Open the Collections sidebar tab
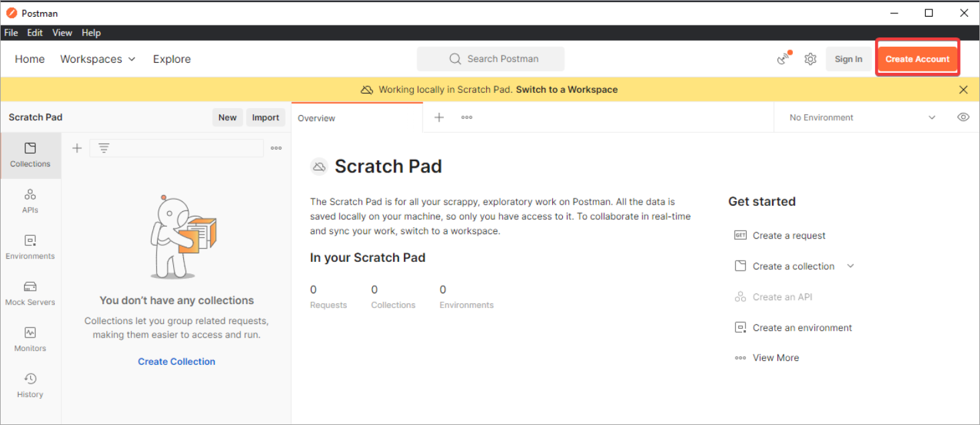The height and width of the screenshot is (425, 980). click(x=30, y=155)
